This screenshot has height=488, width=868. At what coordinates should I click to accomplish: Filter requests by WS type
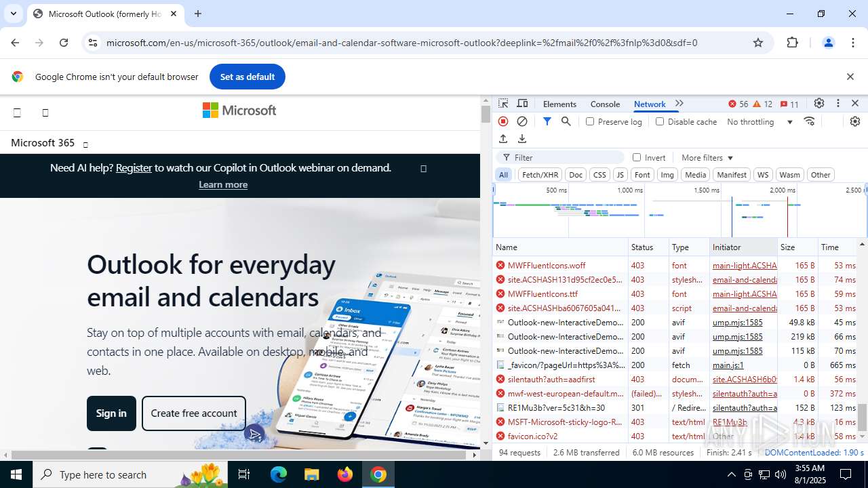pyautogui.click(x=763, y=175)
